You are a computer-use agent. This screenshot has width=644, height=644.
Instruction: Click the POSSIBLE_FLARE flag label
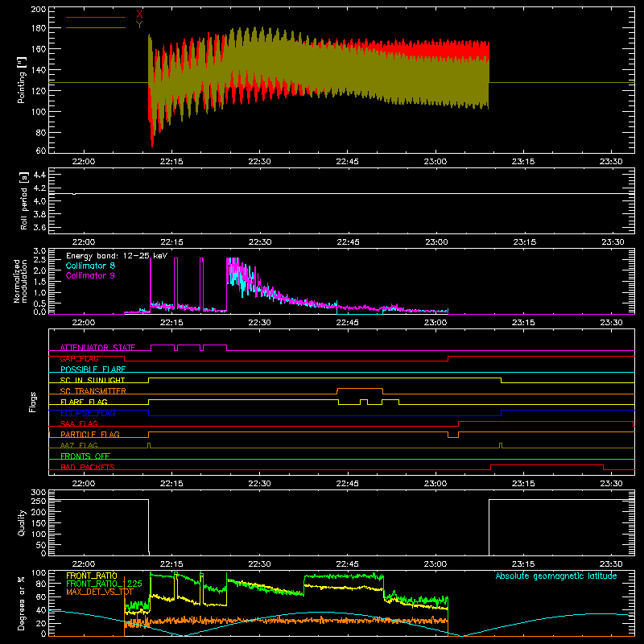[x=93, y=369]
